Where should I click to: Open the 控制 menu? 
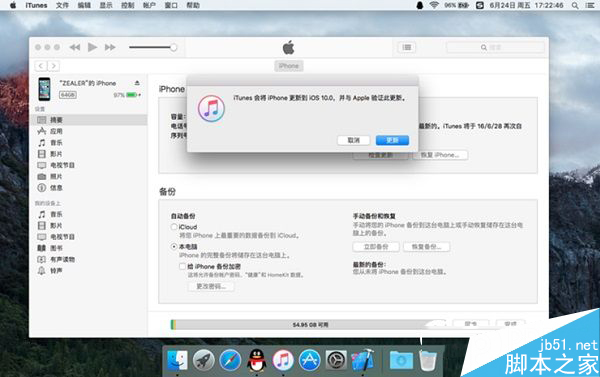[x=128, y=5]
